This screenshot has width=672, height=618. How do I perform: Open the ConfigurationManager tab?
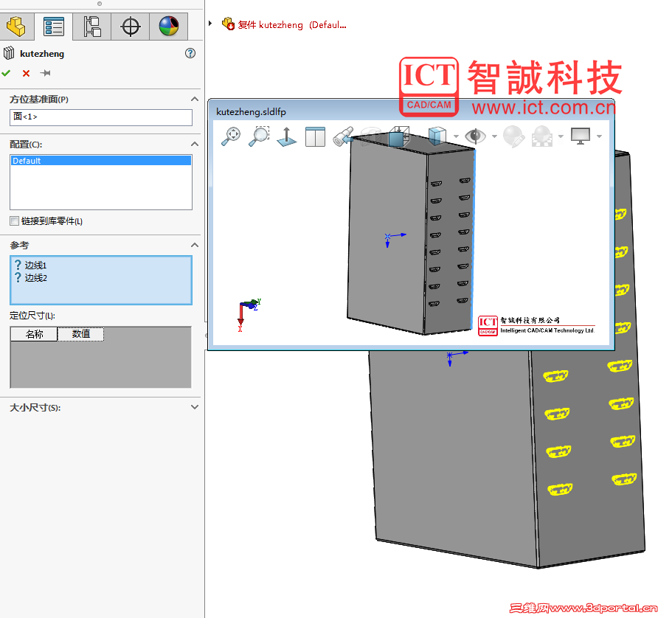tap(92, 27)
